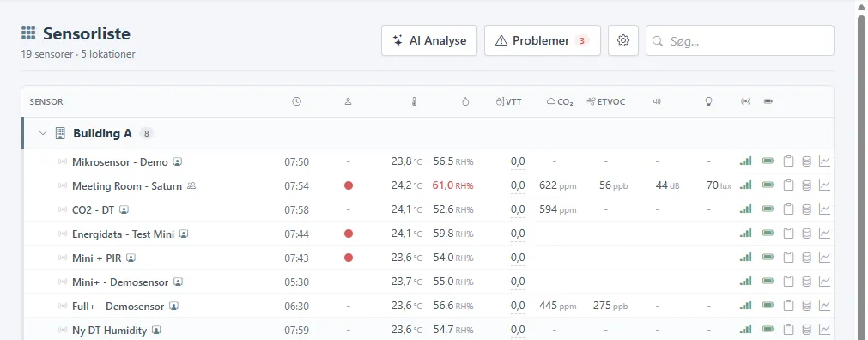The width and height of the screenshot is (868, 340).
Task: Click the thermometer temperature column header
Action: point(414,101)
